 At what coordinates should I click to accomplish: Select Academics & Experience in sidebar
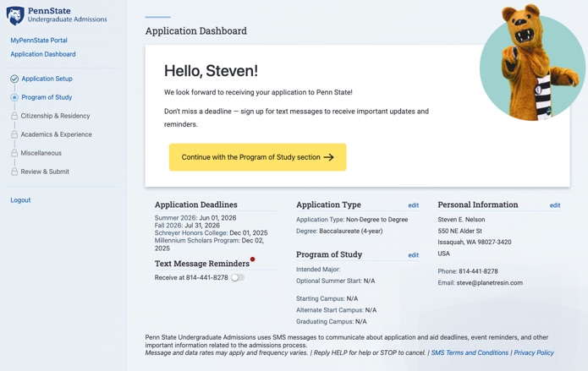(x=56, y=134)
